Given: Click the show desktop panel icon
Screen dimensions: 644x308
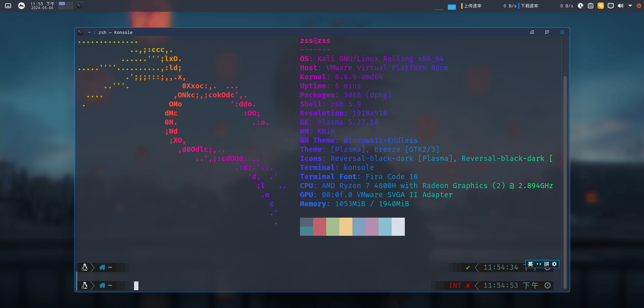Looking at the screenshot, I should (x=8, y=6).
